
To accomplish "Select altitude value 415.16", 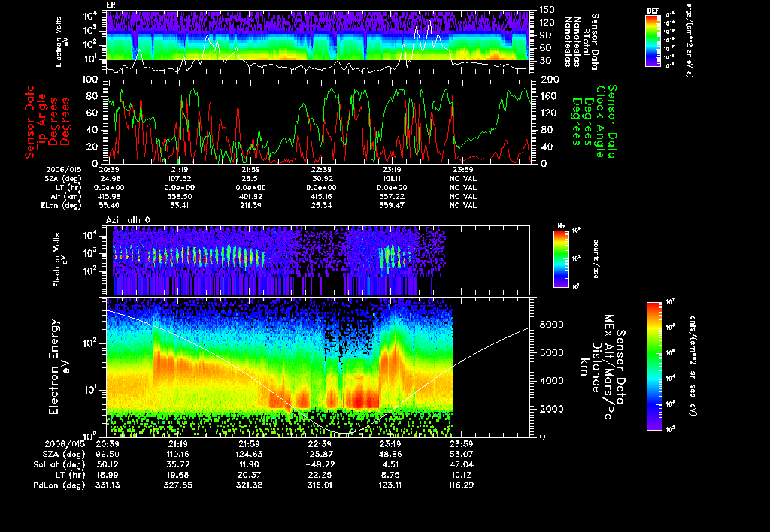I will tap(321, 197).
